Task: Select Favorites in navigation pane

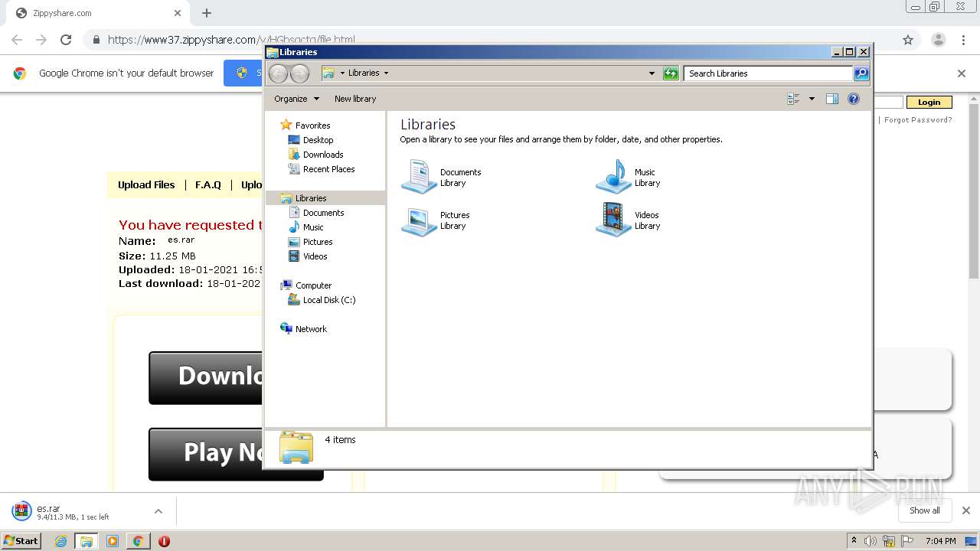Action: (312, 126)
